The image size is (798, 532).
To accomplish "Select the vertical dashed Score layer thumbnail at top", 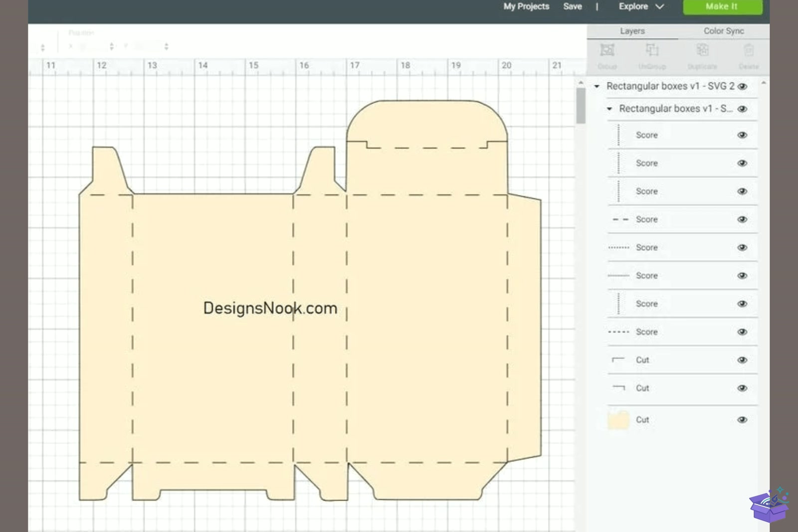I will tap(618, 135).
